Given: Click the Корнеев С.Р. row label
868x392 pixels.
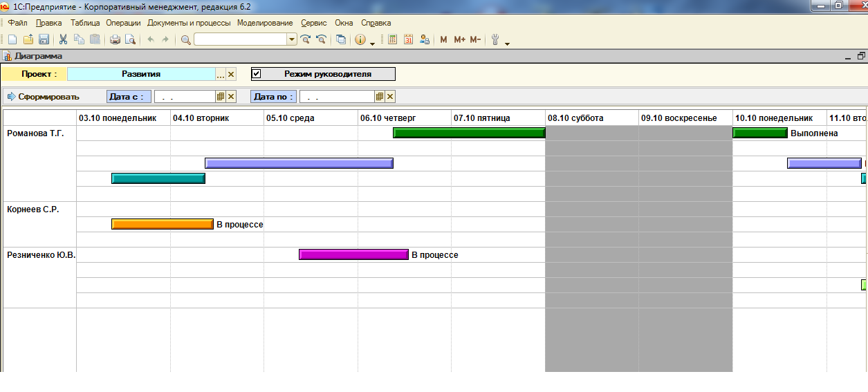Looking at the screenshot, I should tap(33, 209).
